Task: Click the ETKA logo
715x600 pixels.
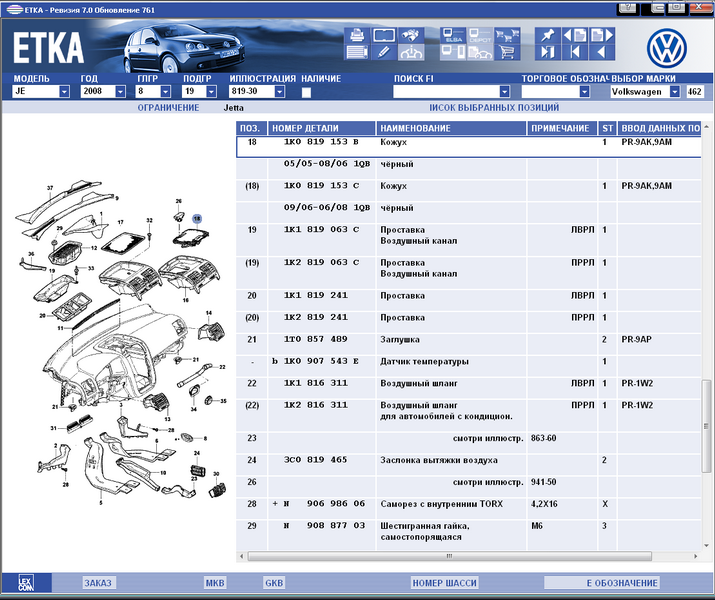Action: click(x=48, y=47)
